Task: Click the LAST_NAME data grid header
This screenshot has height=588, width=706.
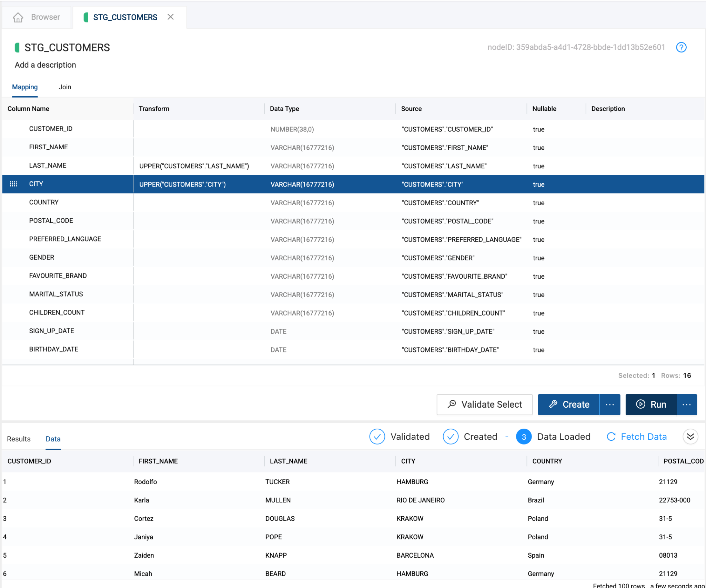Action: [289, 461]
